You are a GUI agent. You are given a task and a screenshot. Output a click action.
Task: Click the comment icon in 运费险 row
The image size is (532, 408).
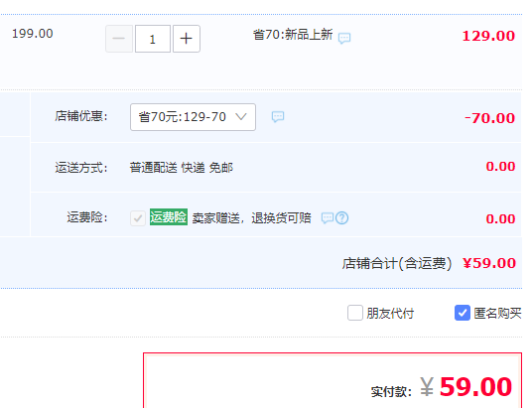(x=328, y=218)
